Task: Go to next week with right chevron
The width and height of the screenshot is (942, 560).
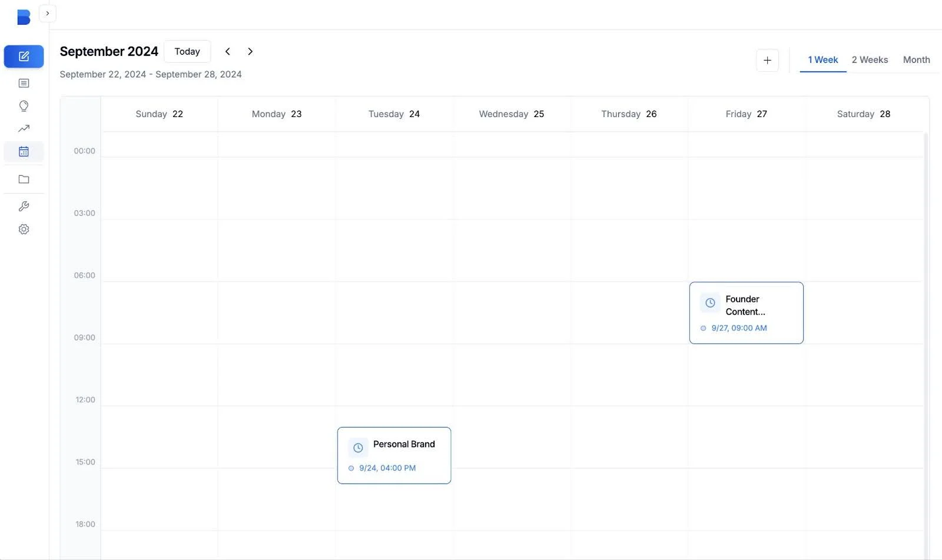Action: pos(250,51)
